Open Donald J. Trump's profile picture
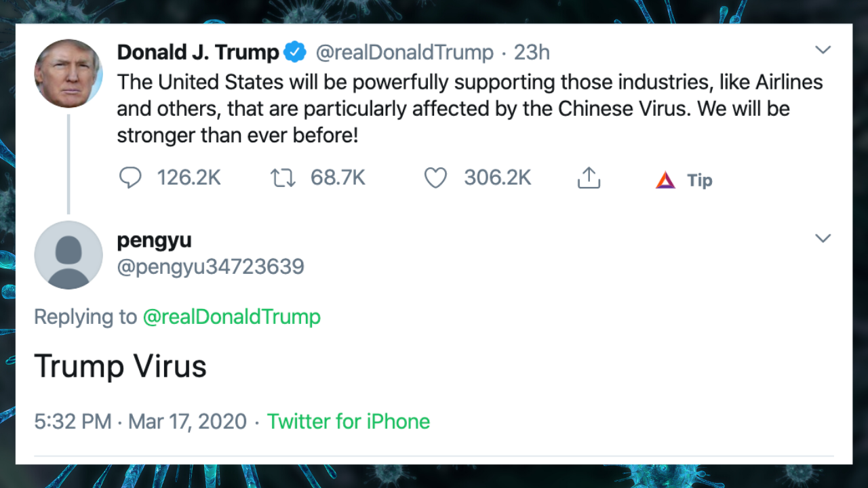The height and width of the screenshot is (488, 868). coord(68,73)
